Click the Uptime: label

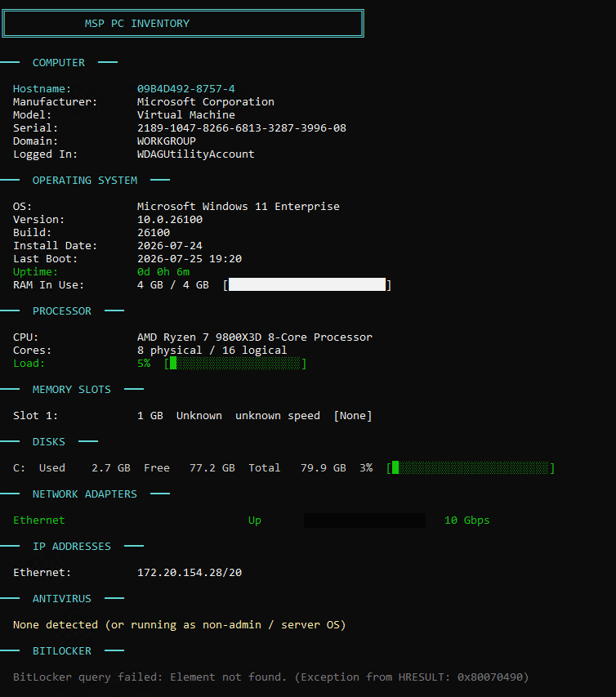(35, 272)
